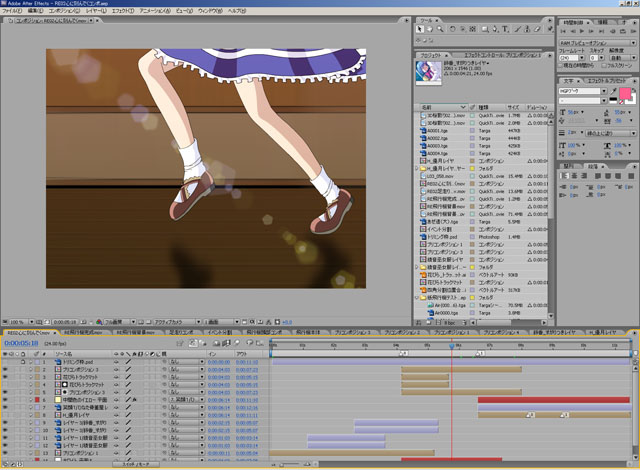Image resolution: width=640 pixels, height=470 pixels.
Task: Expand the H_優月レイヤ folder in project panel
Action: coord(417,168)
